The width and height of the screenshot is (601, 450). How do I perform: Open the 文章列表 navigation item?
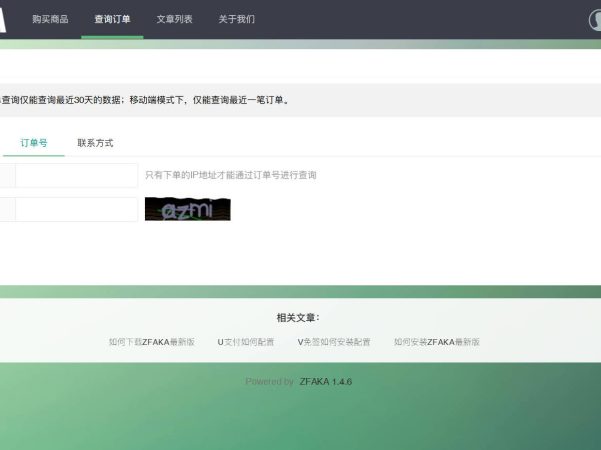coord(174,19)
